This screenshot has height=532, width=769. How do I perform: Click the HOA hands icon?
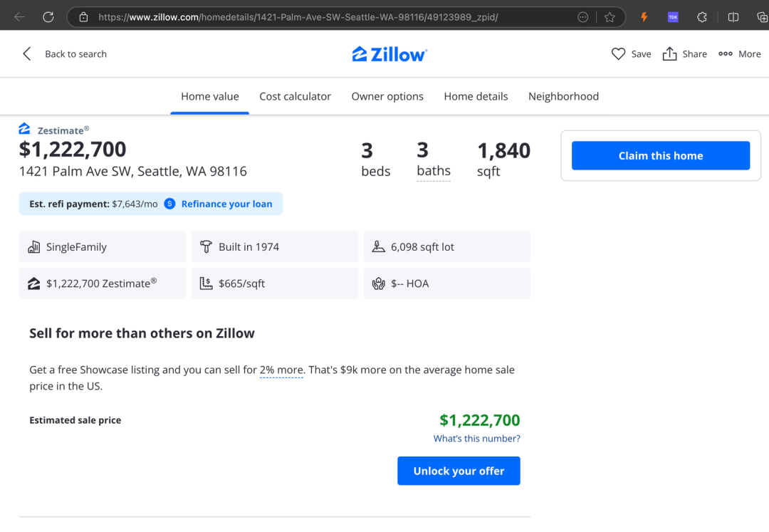378,283
